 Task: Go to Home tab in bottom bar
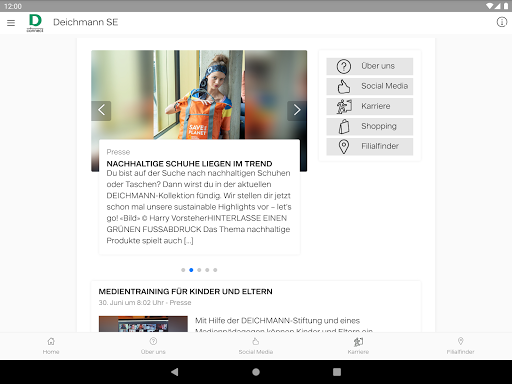pyautogui.click(x=51, y=346)
